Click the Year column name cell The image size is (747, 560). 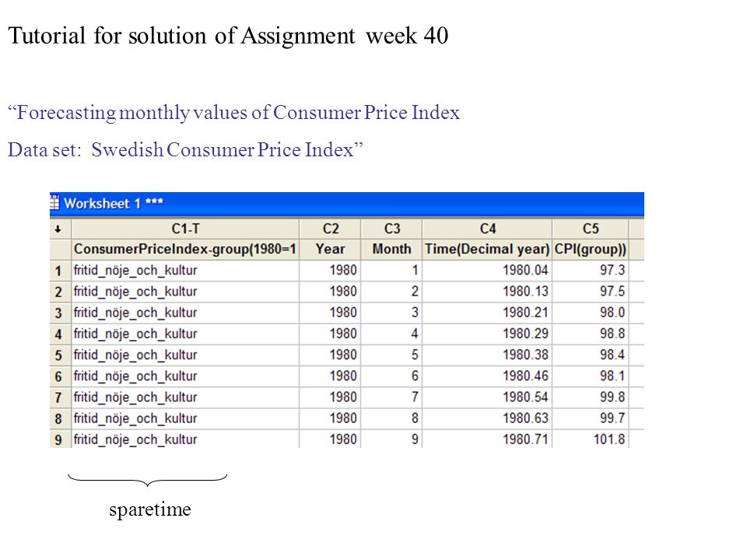tap(331, 249)
